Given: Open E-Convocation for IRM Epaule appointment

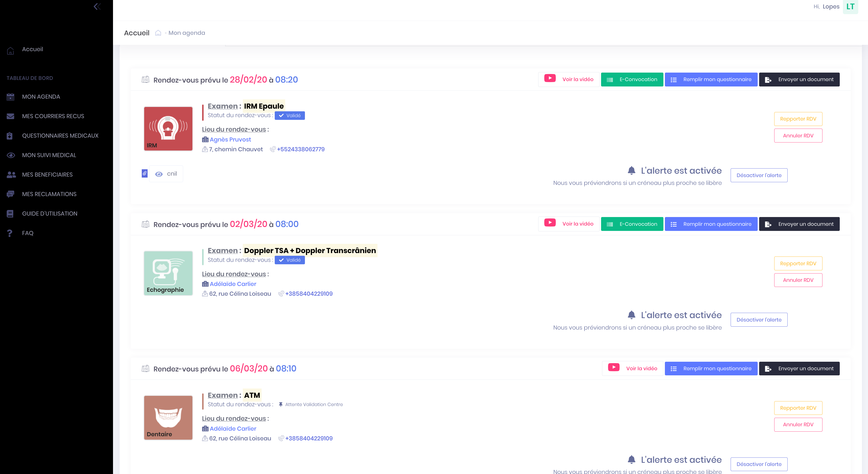Looking at the screenshot, I should [x=632, y=79].
